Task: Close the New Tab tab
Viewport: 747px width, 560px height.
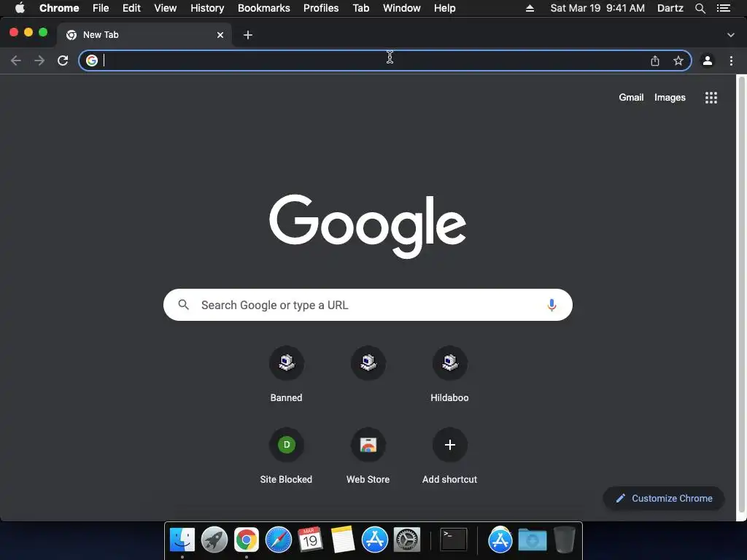Action: [x=220, y=35]
